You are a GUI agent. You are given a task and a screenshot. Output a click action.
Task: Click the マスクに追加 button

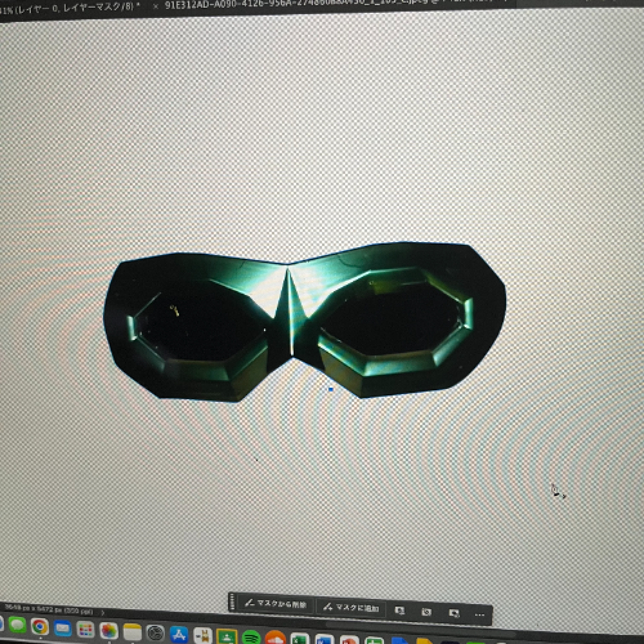click(351, 608)
